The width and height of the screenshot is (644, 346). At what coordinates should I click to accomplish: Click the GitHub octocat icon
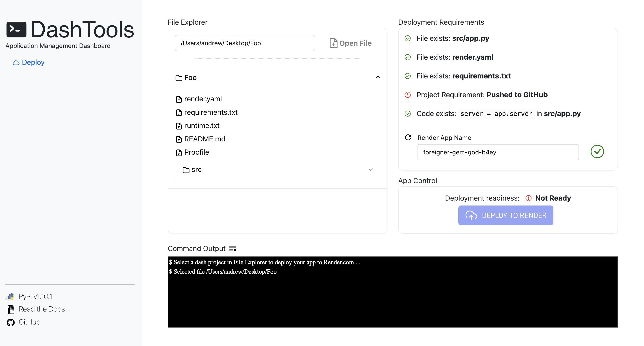click(11, 322)
